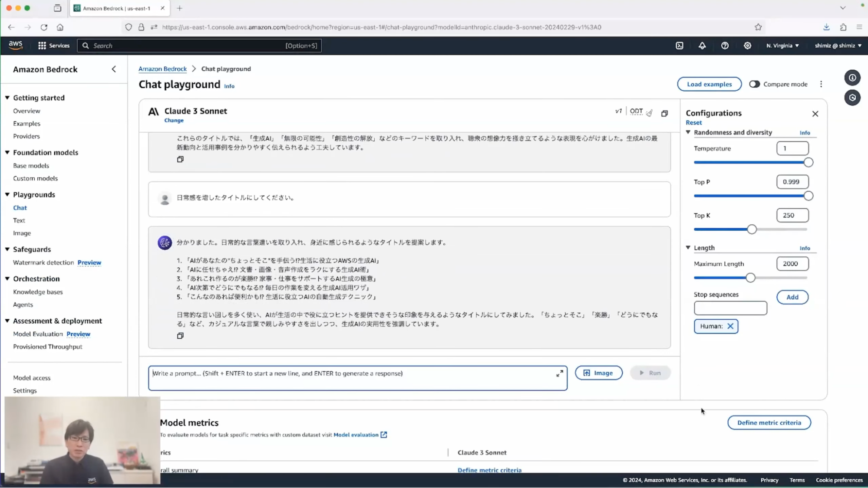Click Change model link

(x=174, y=121)
